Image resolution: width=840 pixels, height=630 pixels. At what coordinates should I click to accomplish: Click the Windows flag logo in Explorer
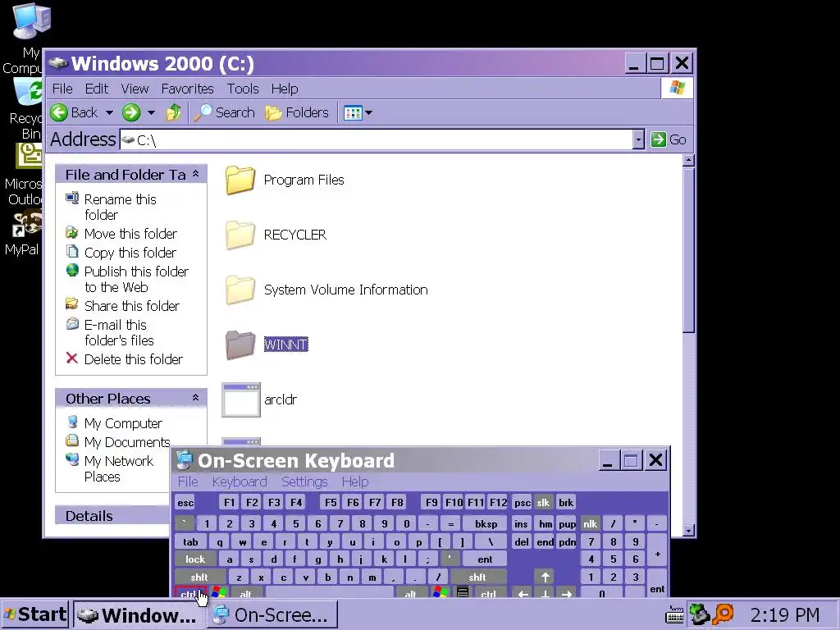(x=677, y=88)
